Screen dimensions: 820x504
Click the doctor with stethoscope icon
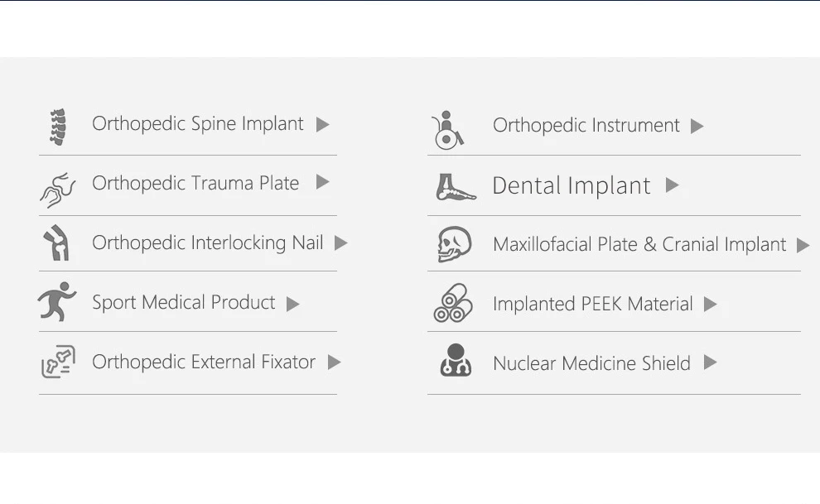click(x=456, y=360)
